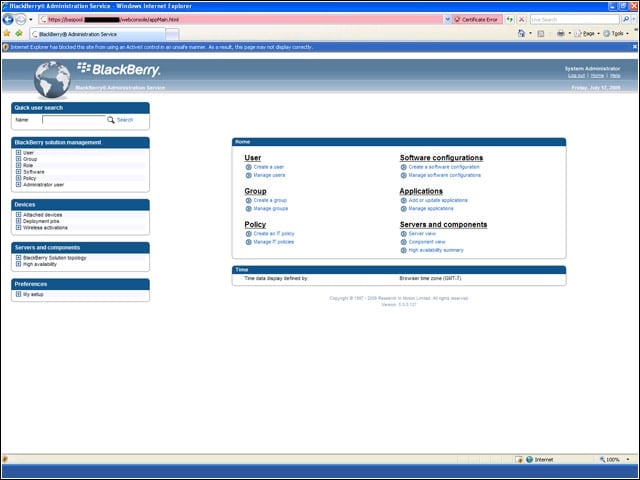Expand the Administrator user node
640x480 pixels.
click(x=18, y=184)
